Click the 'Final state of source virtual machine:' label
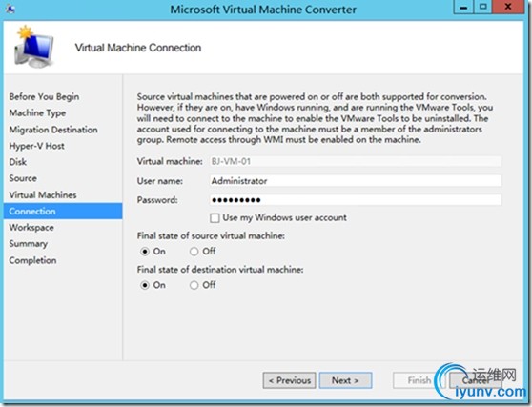 [x=211, y=235]
